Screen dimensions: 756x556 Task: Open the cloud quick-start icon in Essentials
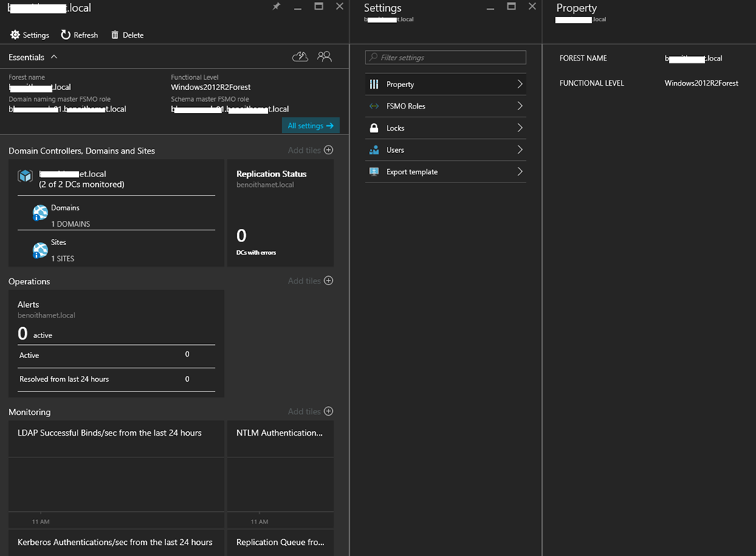coord(300,57)
